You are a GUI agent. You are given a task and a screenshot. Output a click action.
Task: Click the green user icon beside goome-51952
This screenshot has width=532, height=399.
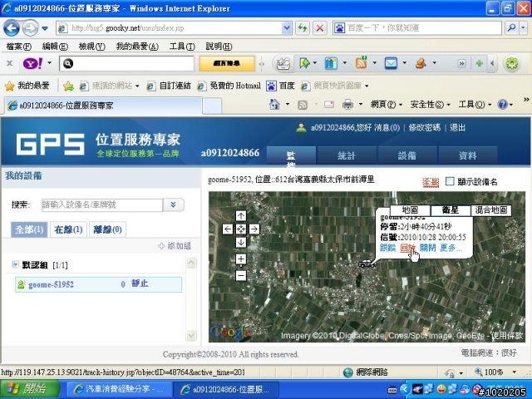21,284
